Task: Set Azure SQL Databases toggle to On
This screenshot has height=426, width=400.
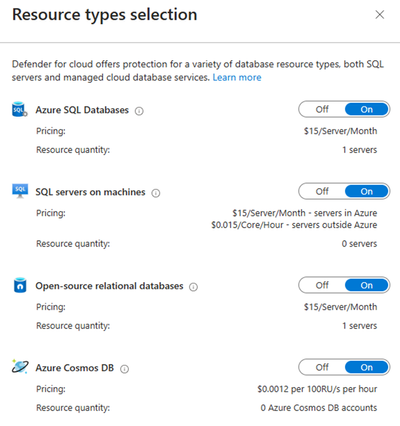Action: (x=367, y=109)
